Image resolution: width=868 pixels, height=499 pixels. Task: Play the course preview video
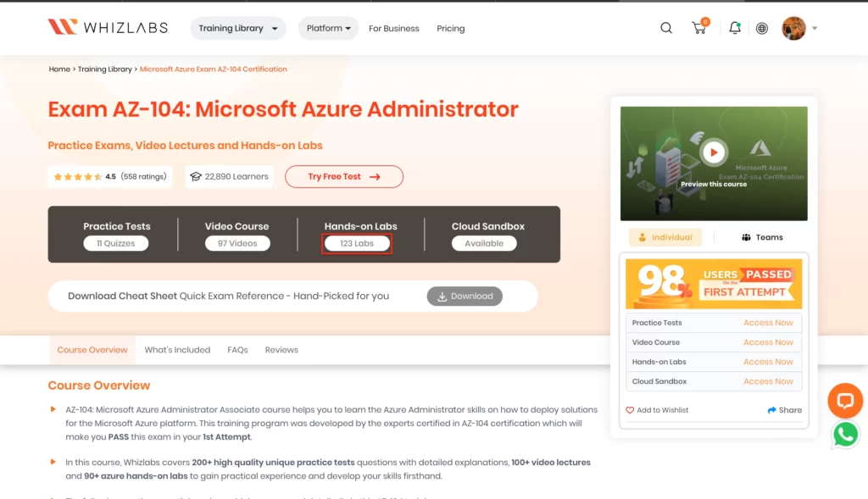click(x=714, y=152)
